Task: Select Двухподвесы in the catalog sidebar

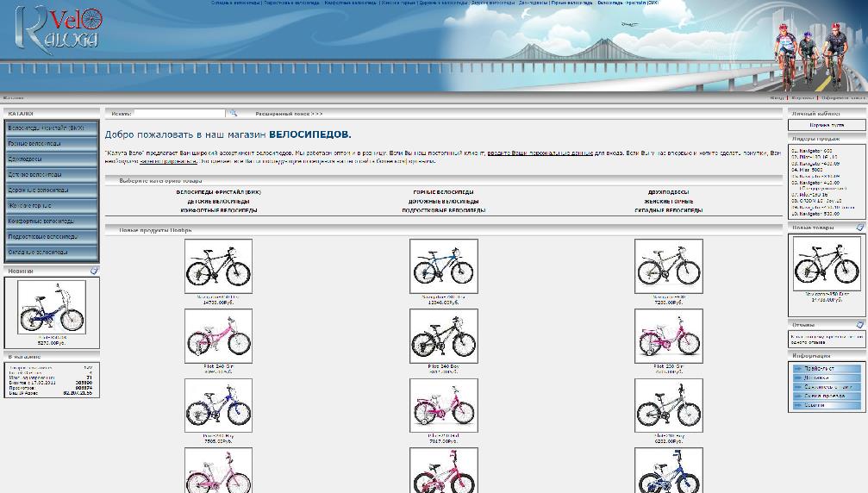Action: 52,159
